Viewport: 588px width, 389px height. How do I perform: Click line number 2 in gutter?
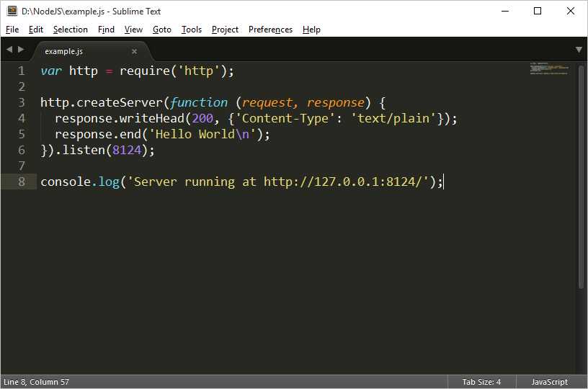pos(22,86)
